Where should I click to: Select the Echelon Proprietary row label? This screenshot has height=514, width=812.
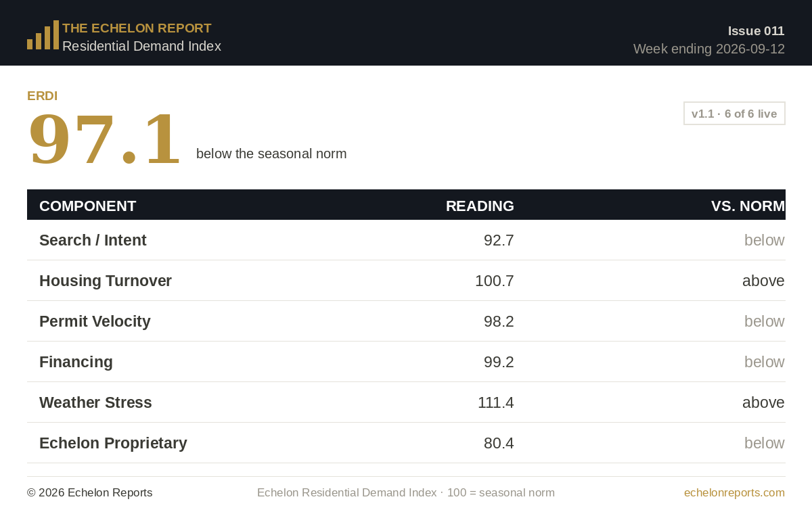(x=113, y=443)
